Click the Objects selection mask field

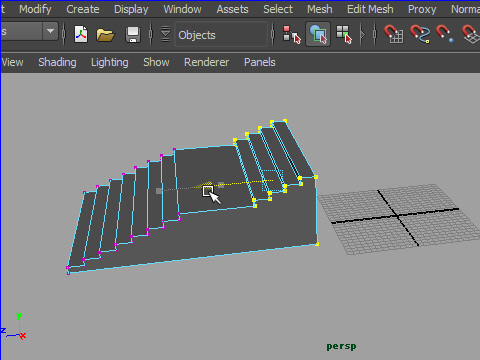coord(221,35)
